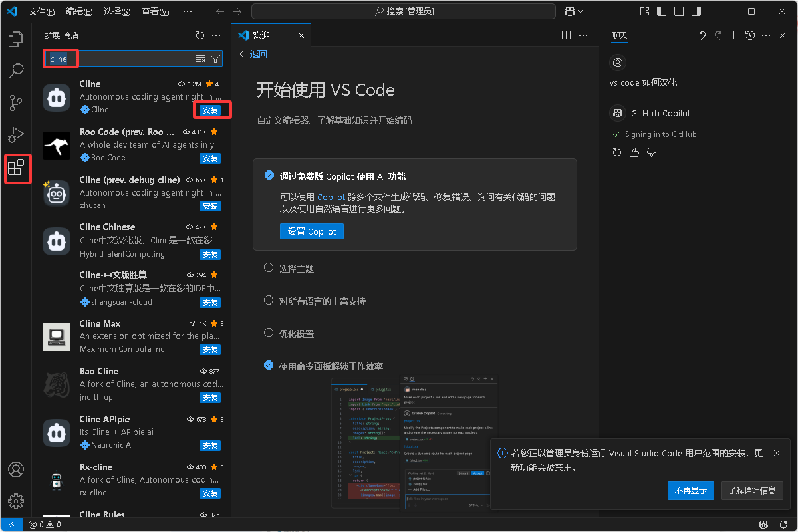Open the Manage gear icon
The width and height of the screenshot is (798, 532).
pos(16,501)
